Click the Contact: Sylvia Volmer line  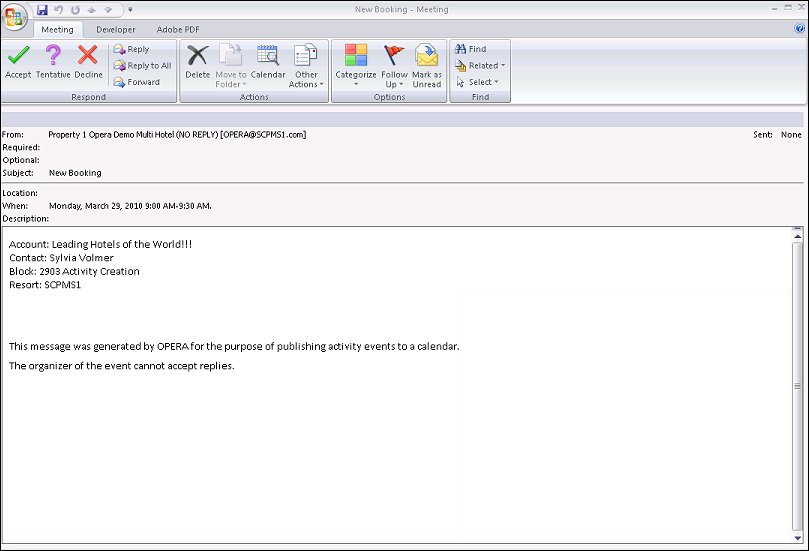click(x=61, y=258)
